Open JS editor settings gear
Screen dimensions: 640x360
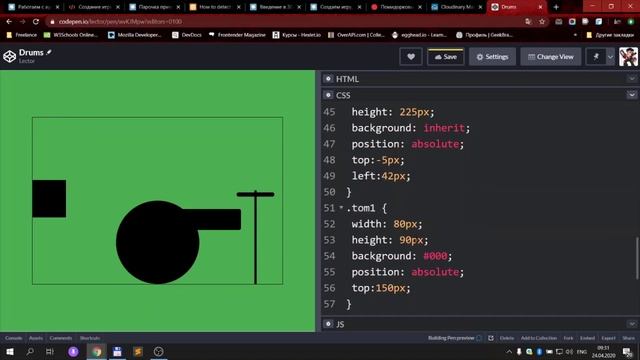pyautogui.click(x=328, y=324)
